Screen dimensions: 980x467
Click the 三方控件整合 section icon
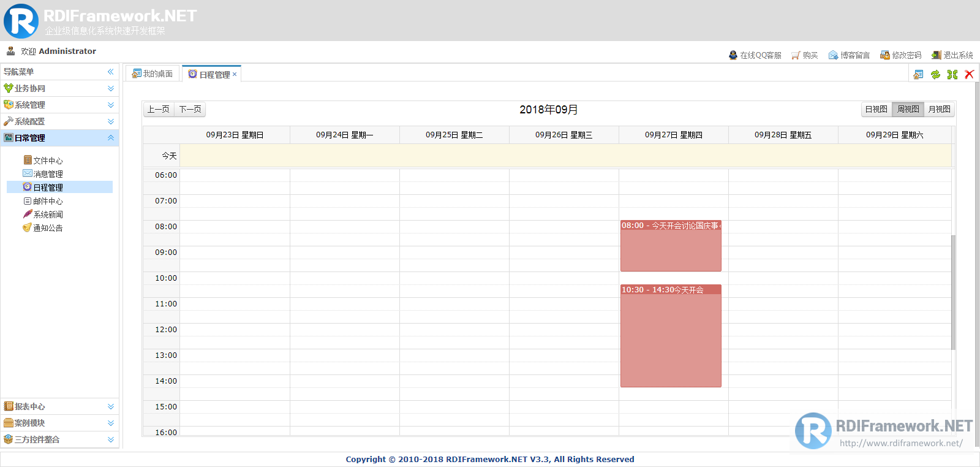click(9, 439)
